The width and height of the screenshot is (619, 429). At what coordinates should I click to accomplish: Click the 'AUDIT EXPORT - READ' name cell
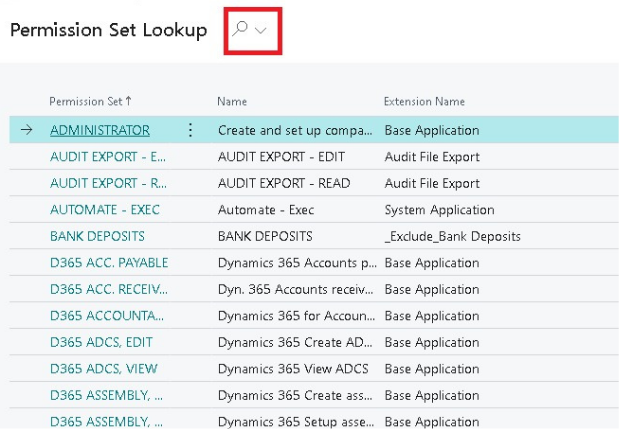tap(284, 183)
